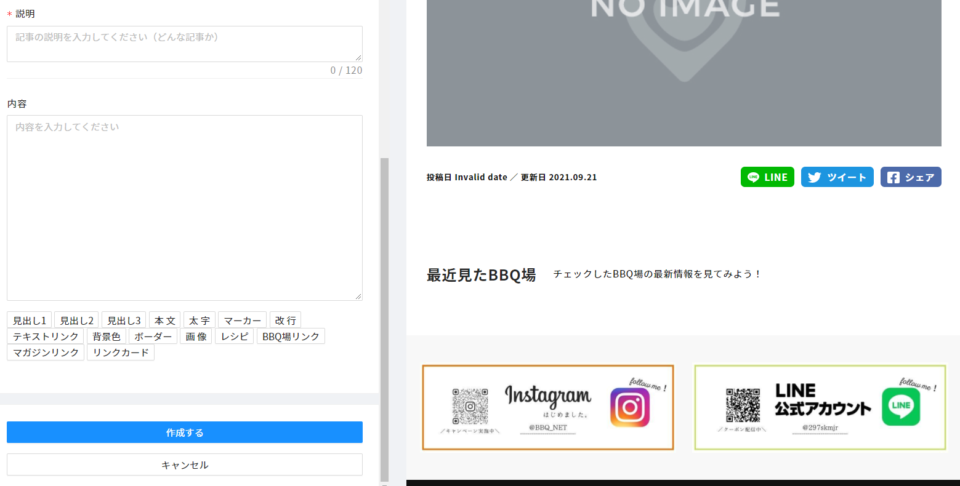The width and height of the screenshot is (960, 486).
Task: Insert 見出し3 heading tag
Action: click(x=124, y=320)
